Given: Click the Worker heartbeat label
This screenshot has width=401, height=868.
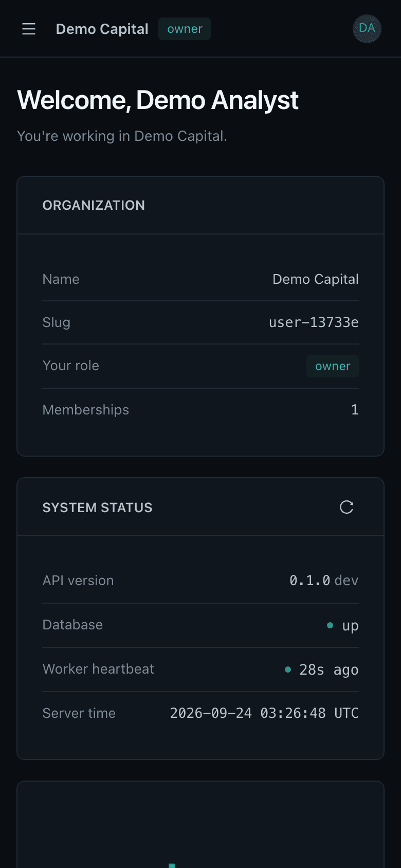Looking at the screenshot, I should point(98,669).
